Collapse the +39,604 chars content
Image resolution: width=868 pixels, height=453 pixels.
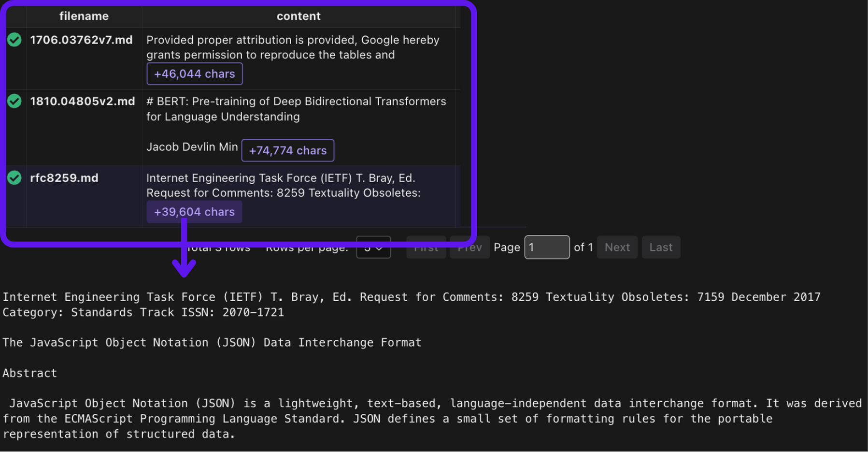(194, 212)
